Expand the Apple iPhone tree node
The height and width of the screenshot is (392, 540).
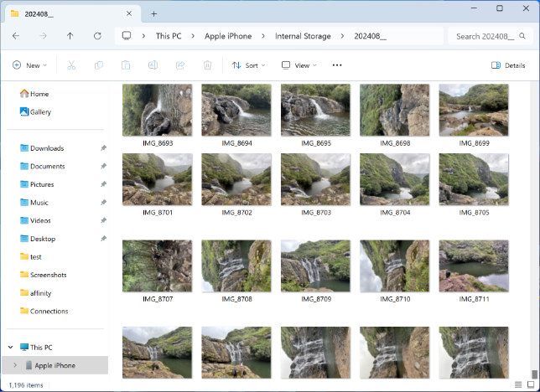point(15,365)
